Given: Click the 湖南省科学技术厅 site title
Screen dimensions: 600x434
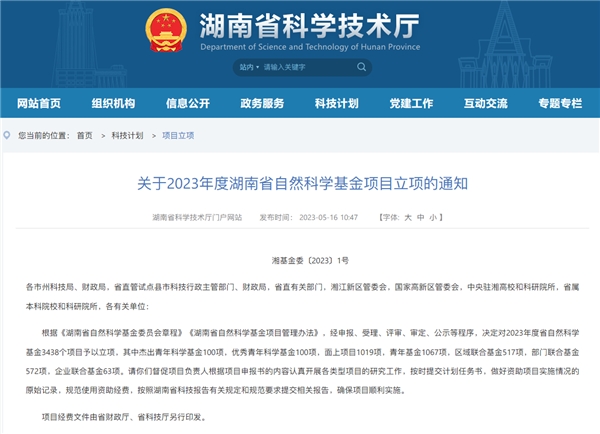Looking at the screenshot, I should click(x=310, y=26).
